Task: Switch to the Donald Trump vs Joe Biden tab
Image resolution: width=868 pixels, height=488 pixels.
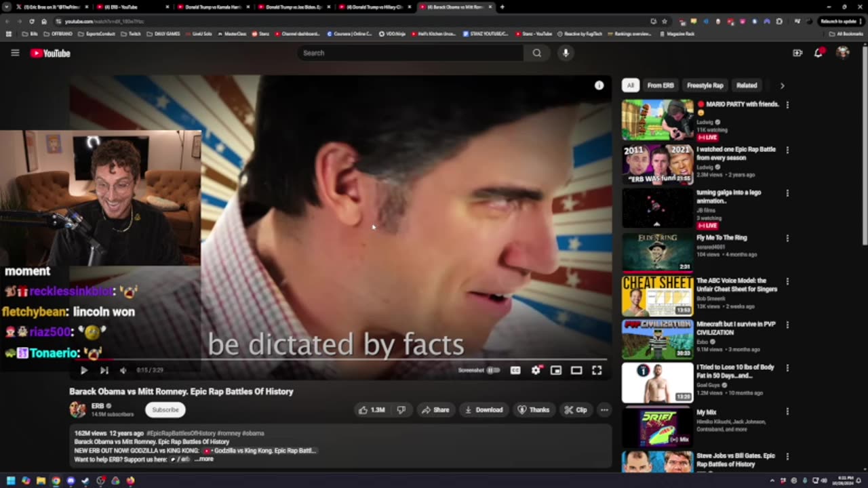Action: [x=294, y=7]
